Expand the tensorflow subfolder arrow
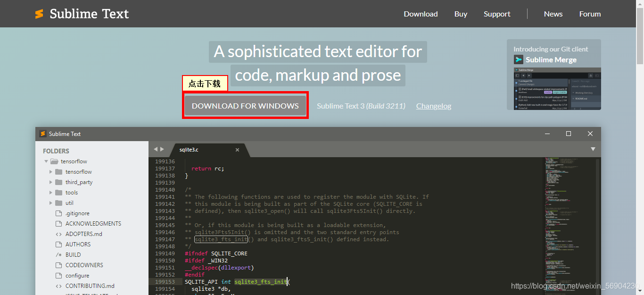 point(51,172)
